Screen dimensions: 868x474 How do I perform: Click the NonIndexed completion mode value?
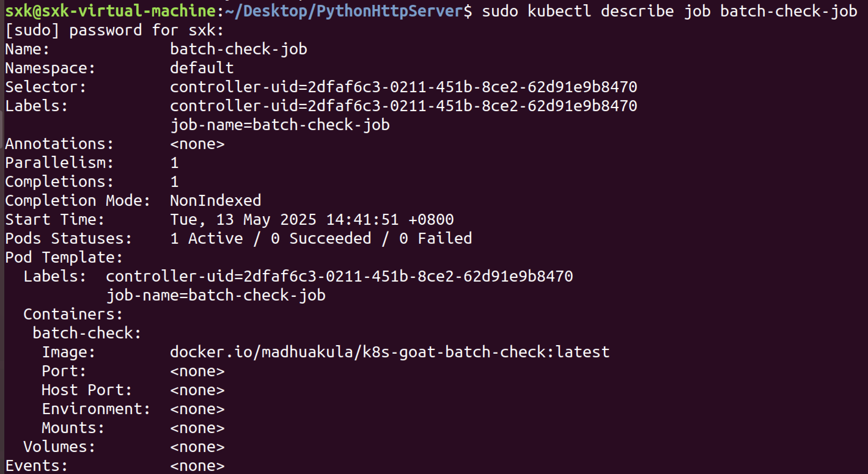215,201
